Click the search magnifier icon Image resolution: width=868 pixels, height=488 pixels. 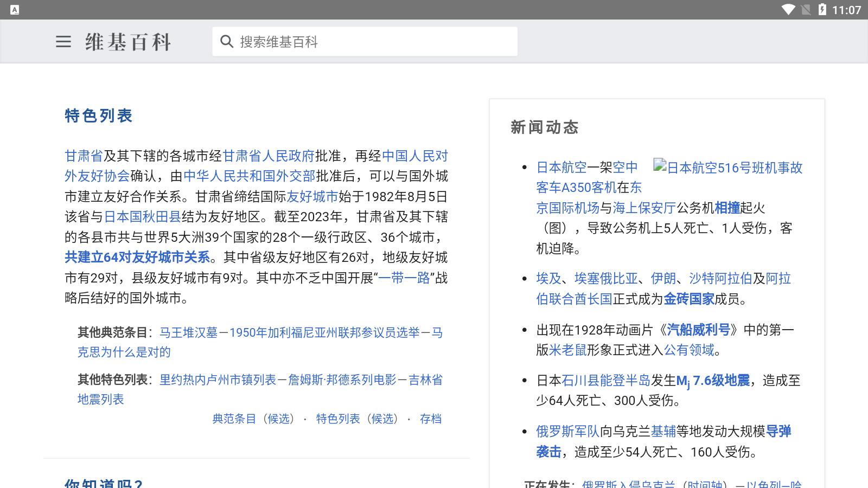(227, 41)
